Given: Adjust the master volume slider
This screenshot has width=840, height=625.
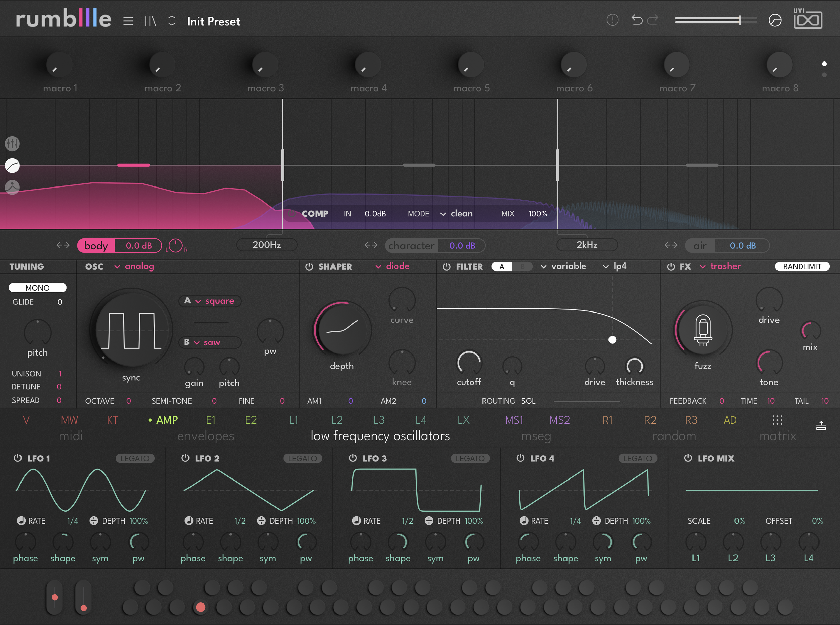Looking at the screenshot, I should tap(716, 20).
